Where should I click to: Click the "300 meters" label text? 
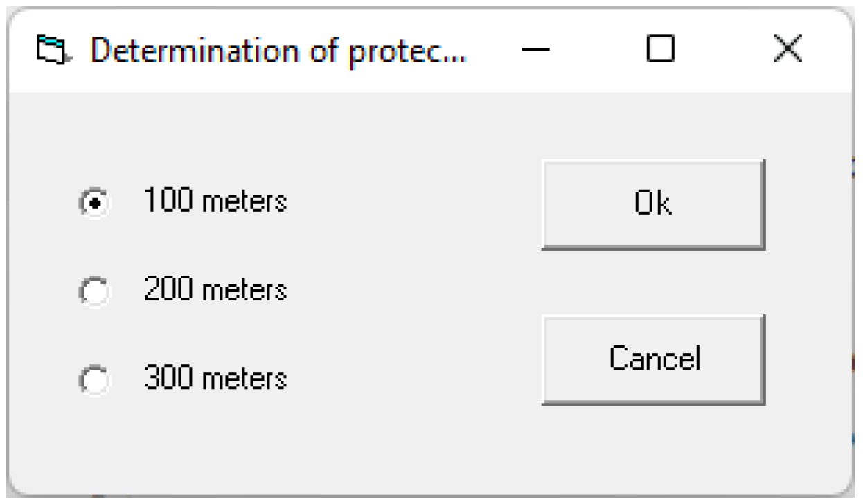[215, 378]
